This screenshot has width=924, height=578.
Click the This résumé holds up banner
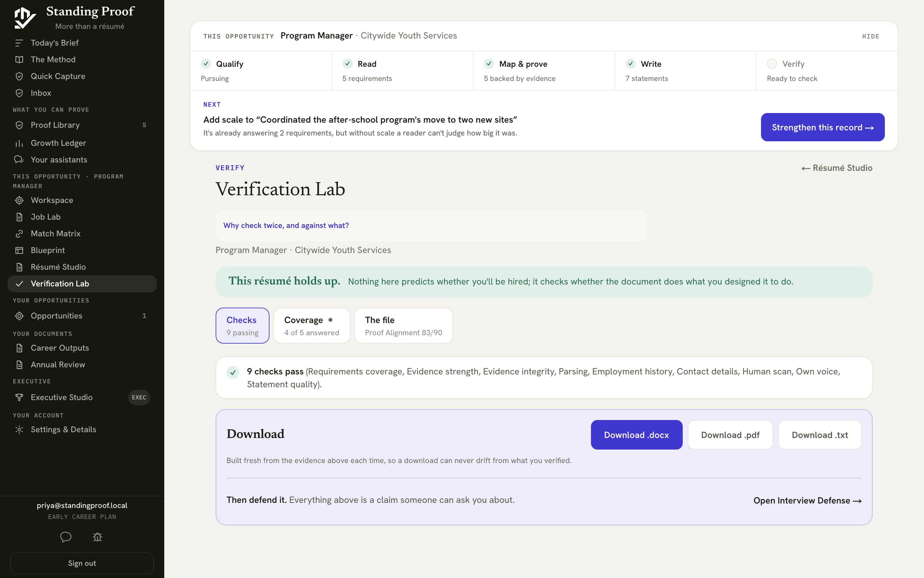544,282
